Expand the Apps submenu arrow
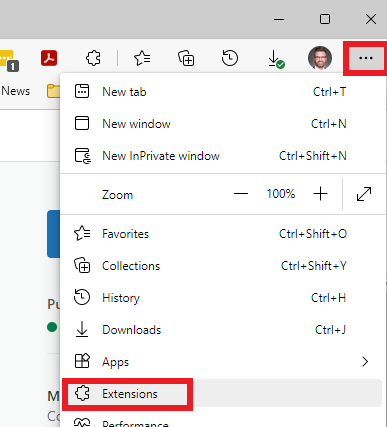 (x=365, y=362)
